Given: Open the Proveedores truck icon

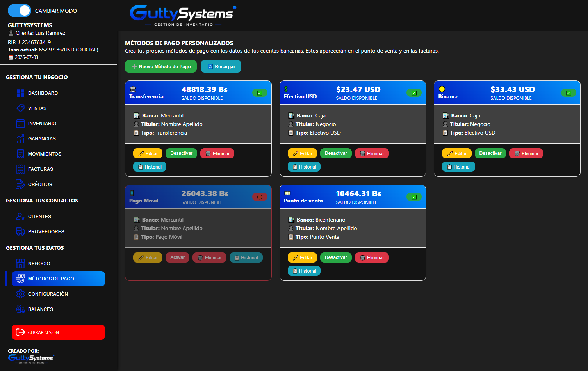Looking at the screenshot, I should pyautogui.click(x=21, y=231).
